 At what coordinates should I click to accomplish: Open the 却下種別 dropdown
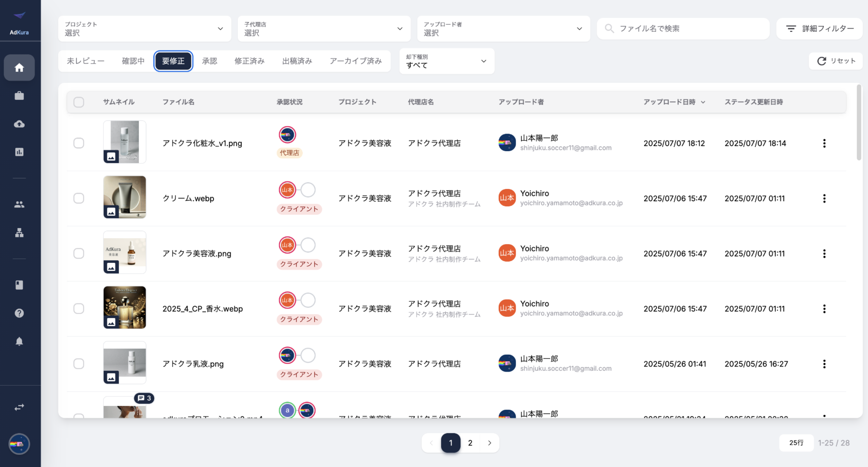tap(446, 61)
